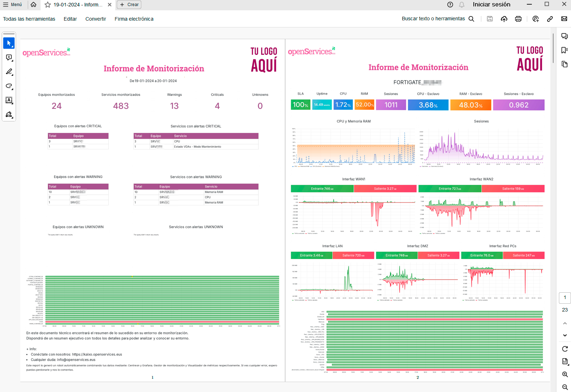
Task: Print the document with printer icon
Action: point(518,19)
